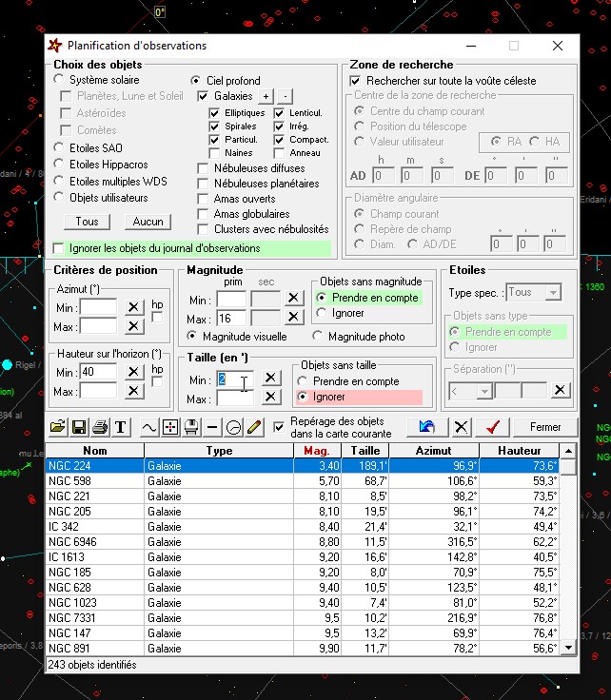This screenshot has height=700, width=611.
Task: Click in the Magnitude Max prim field
Action: pos(231,319)
